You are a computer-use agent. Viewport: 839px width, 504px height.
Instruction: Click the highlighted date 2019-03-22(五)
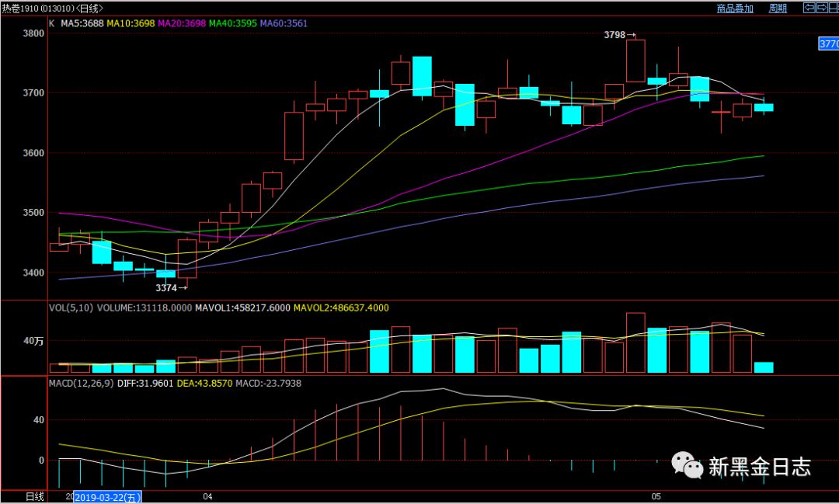click(x=107, y=497)
